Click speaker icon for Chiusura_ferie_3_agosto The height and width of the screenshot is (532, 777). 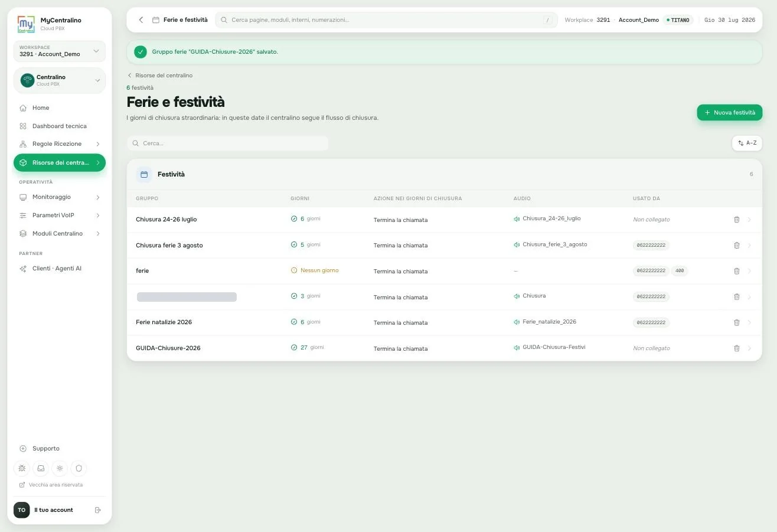[517, 244]
